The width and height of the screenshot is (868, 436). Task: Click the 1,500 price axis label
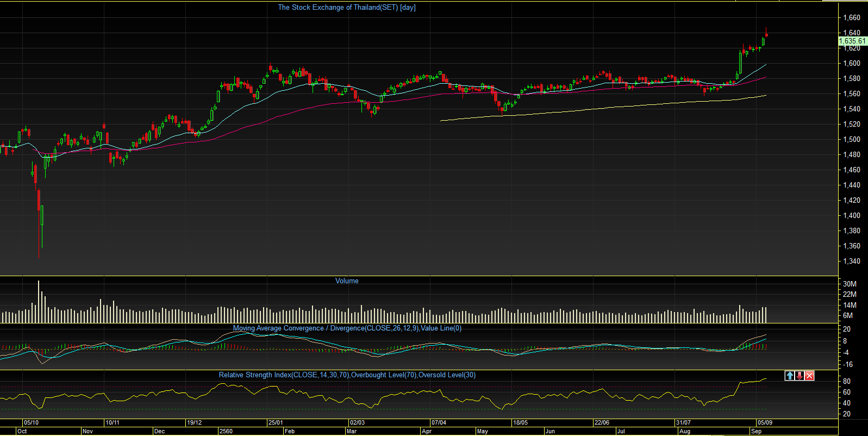(x=851, y=139)
